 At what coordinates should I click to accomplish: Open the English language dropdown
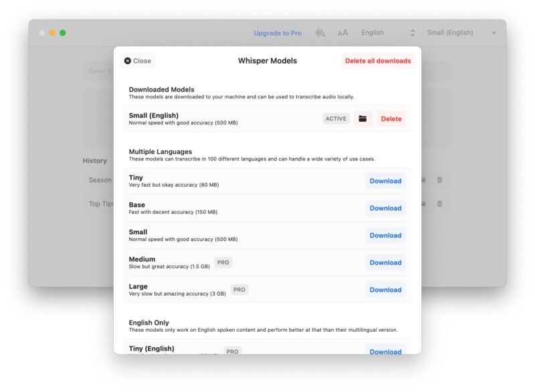tap(388, 32)
